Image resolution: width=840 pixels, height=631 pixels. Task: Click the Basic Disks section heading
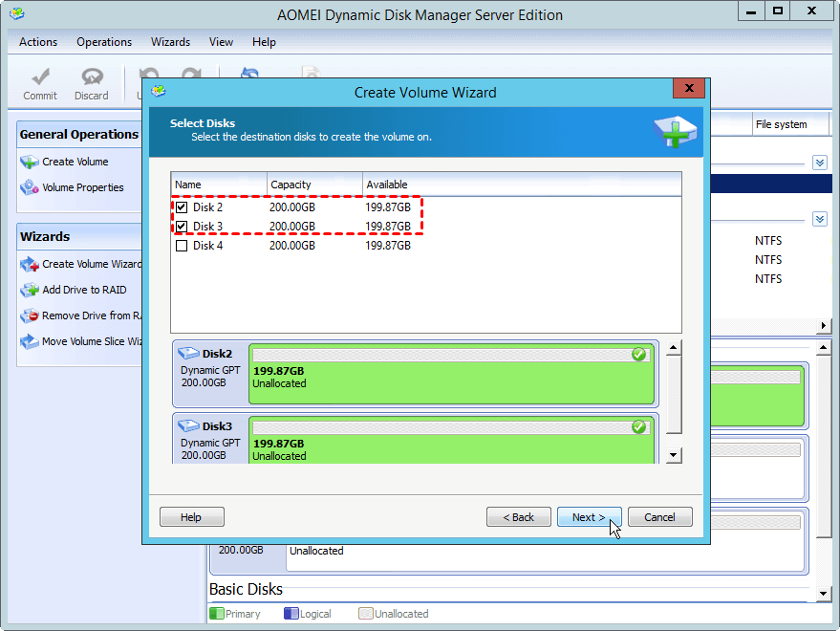point(246,589)
